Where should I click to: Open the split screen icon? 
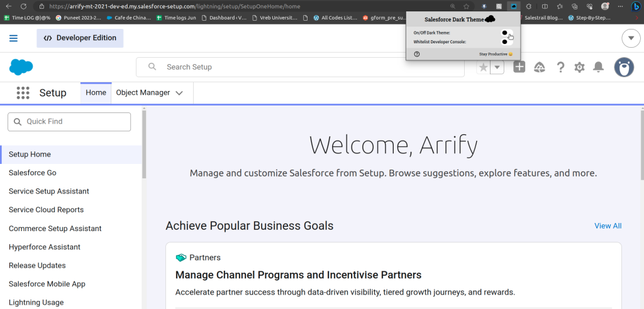(x=545, y=6)
